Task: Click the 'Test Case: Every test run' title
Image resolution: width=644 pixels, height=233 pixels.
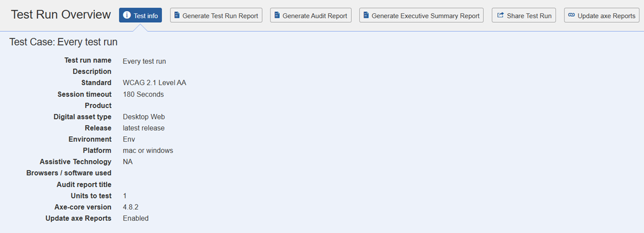Action: coord(63,42)
